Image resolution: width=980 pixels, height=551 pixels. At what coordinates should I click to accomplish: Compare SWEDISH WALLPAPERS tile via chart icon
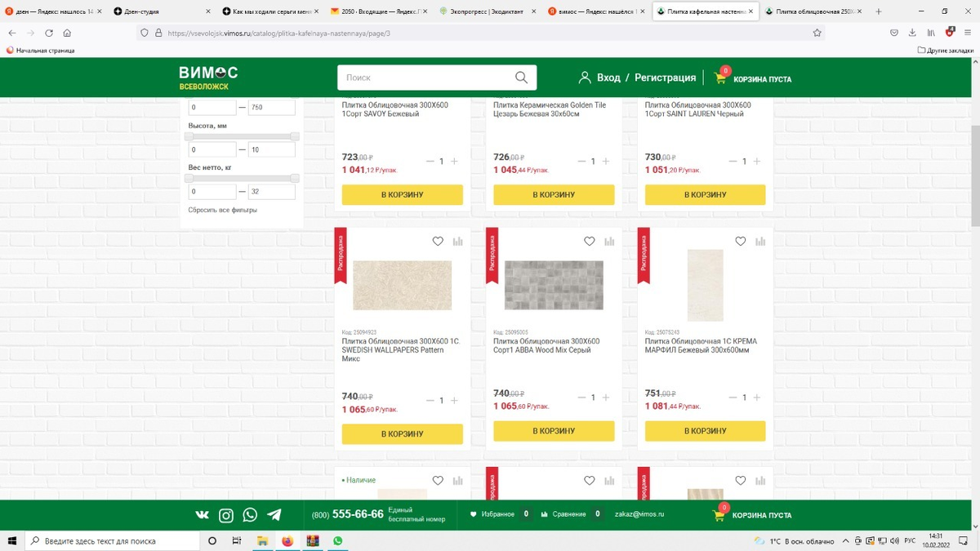point(457,242)
